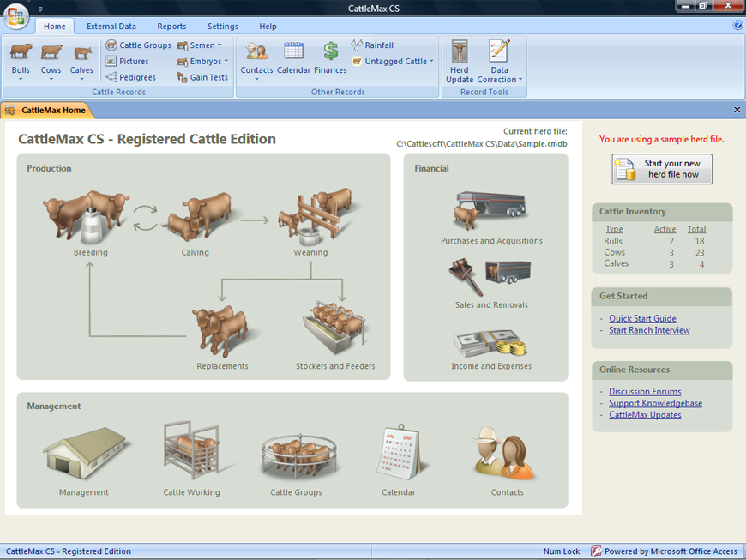Open Gain Tests from the ribbon

202,77
